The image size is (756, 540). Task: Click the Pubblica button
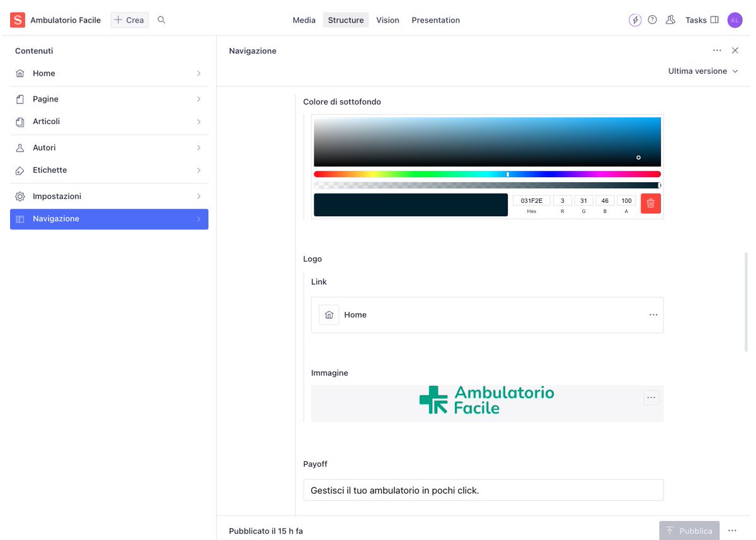(x=689, y=531)
